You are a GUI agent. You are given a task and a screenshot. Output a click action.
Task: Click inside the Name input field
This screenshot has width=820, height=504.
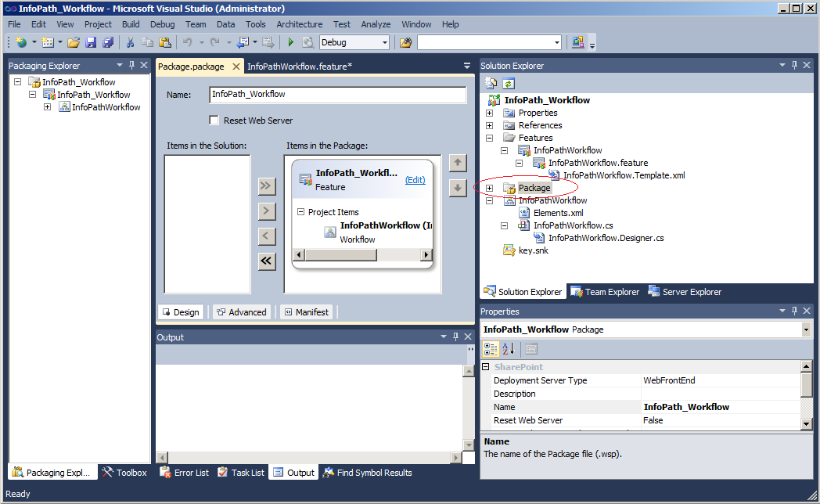(336, 94)
